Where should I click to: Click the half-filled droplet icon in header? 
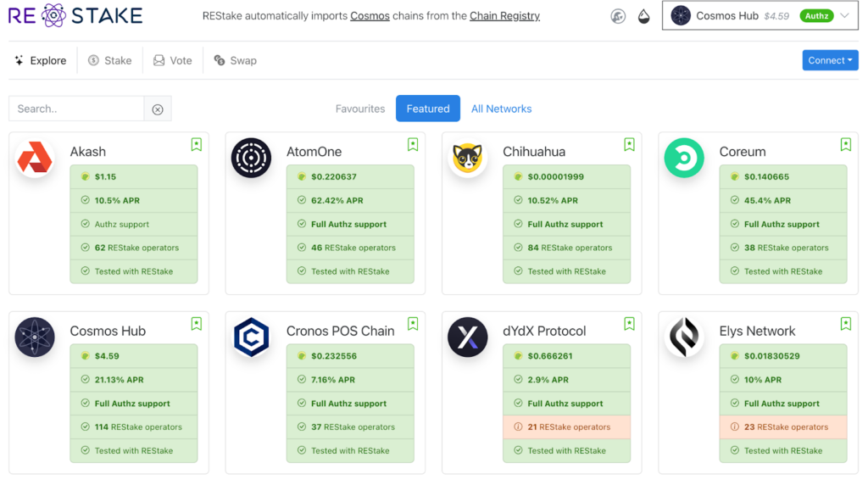643,16
